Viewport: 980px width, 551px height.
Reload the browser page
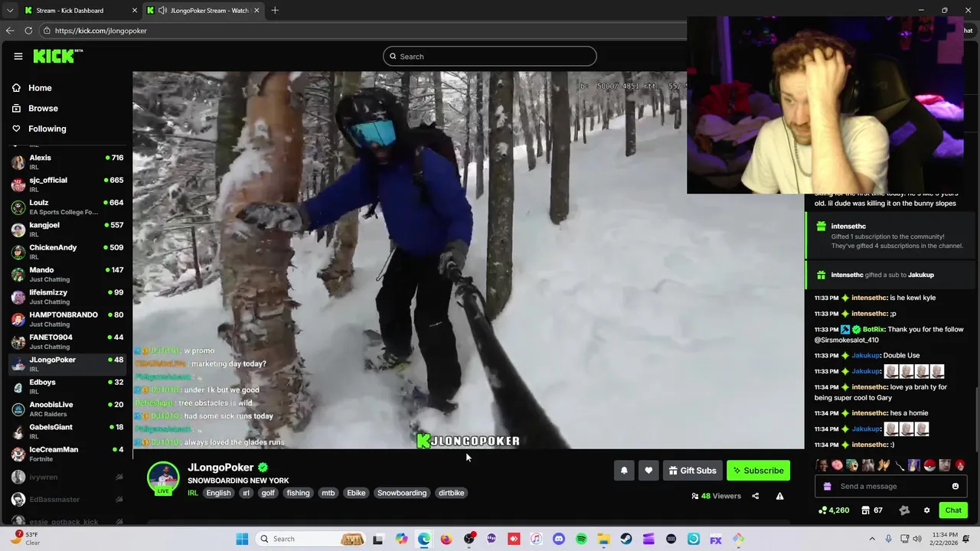pos(28,31)
